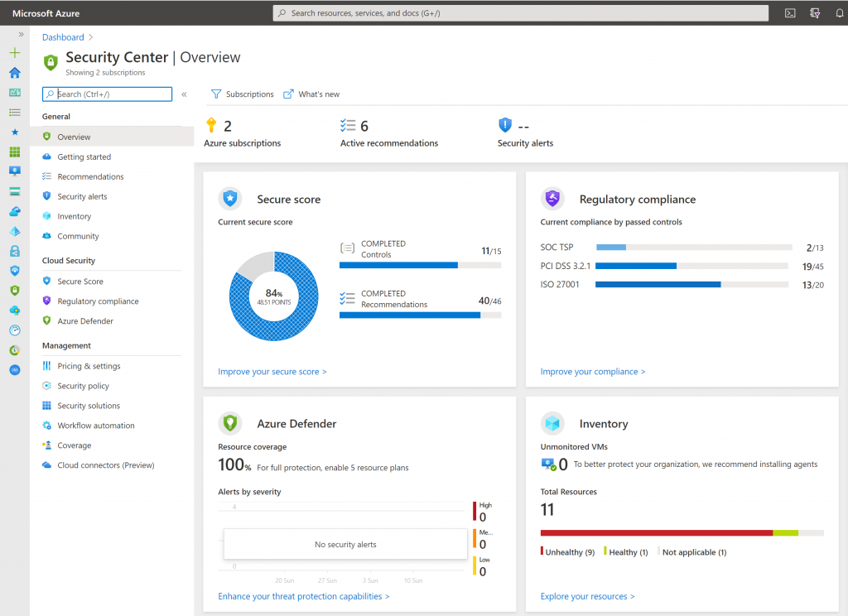Open the Explore your resources link
Image resolution: width=848 pixels, height=616 pixels.
coord(587,596)
